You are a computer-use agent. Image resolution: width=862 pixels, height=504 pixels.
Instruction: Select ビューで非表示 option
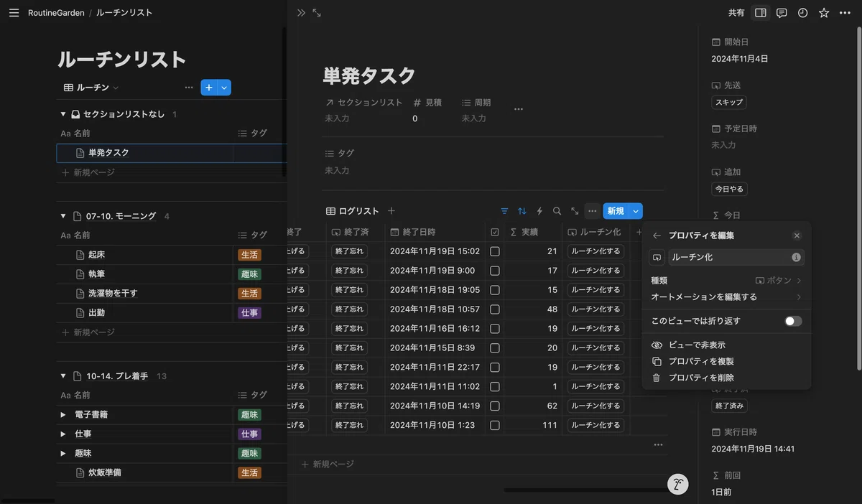[726, 345]
